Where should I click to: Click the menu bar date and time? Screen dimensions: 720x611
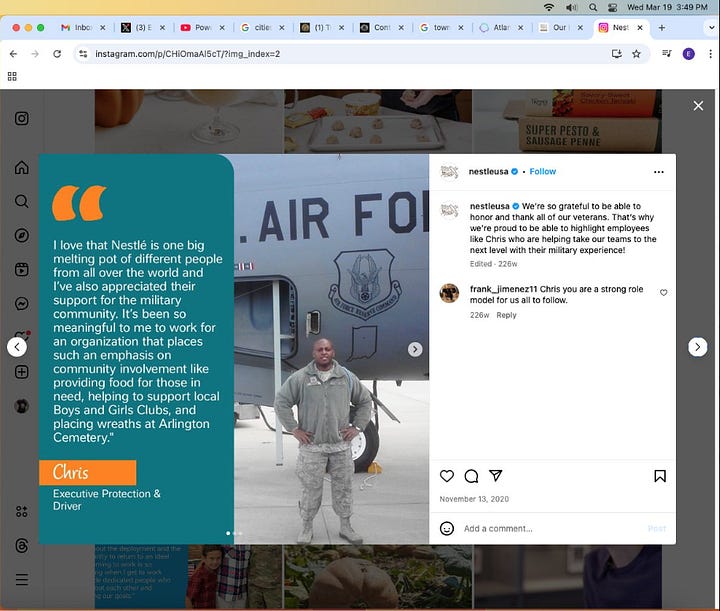(667, 7)
